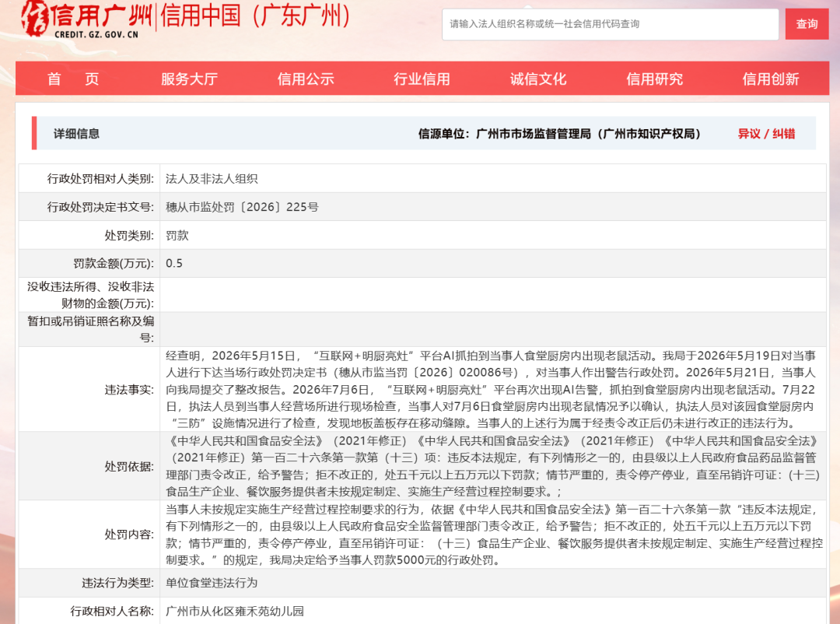The image size is (840, 624).
Task: Click the 罚款 penalty type value
Action: [x=177, y=235]
